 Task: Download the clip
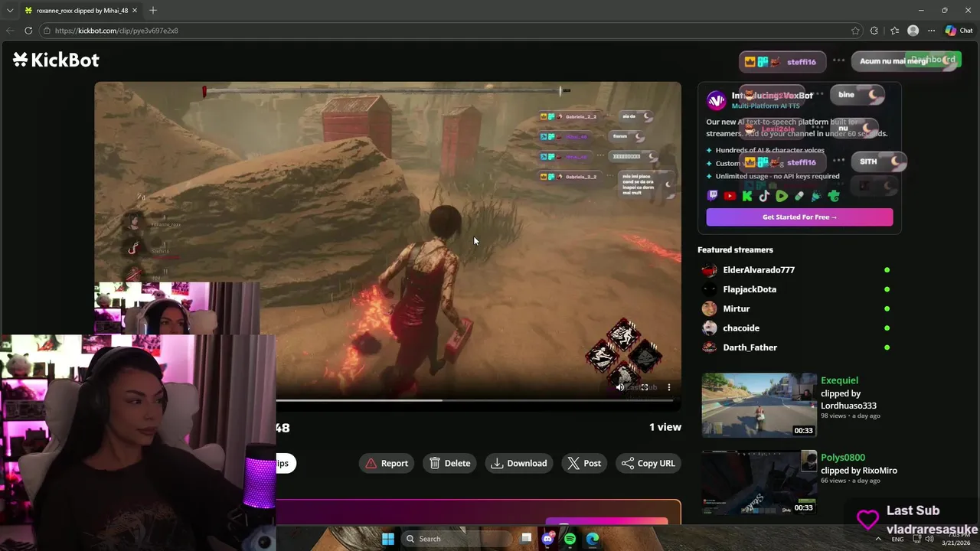[519, 463]
